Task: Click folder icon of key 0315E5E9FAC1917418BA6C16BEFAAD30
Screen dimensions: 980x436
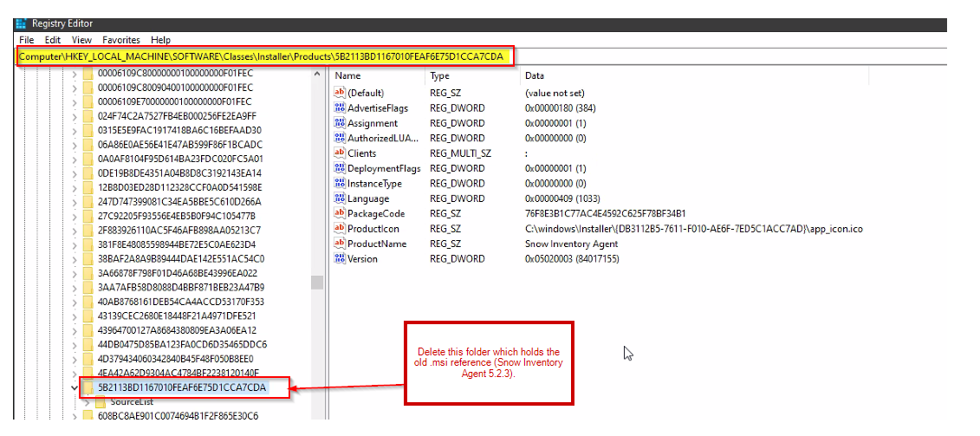Action: click(88, 130)
